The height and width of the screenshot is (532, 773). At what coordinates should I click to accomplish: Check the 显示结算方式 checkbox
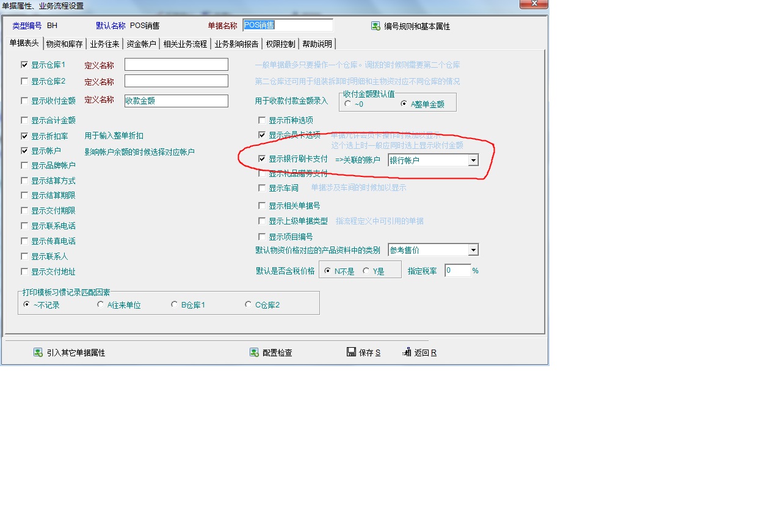[x=24, y=181]
